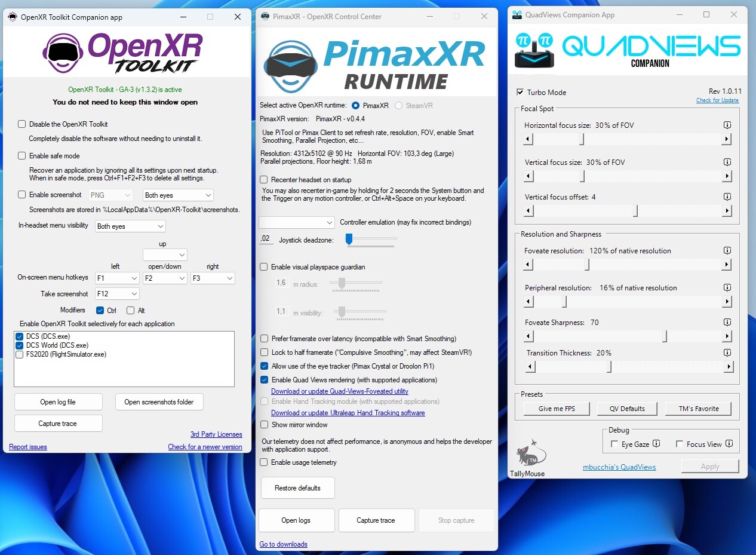This screenshot has width=756, height=555.
Task: Toggle Enable Quad Views rendering
Action: (264, 380)
